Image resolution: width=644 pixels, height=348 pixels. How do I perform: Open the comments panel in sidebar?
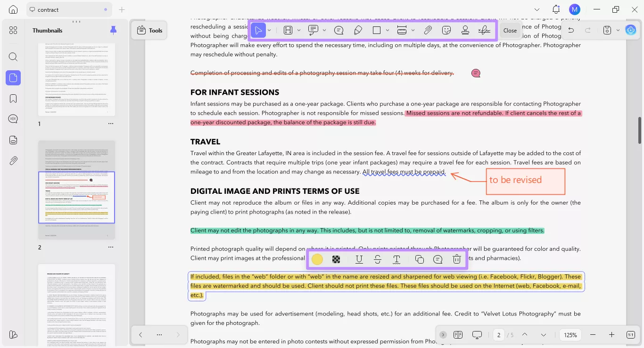pyautogui.click(x=13, y=119)
